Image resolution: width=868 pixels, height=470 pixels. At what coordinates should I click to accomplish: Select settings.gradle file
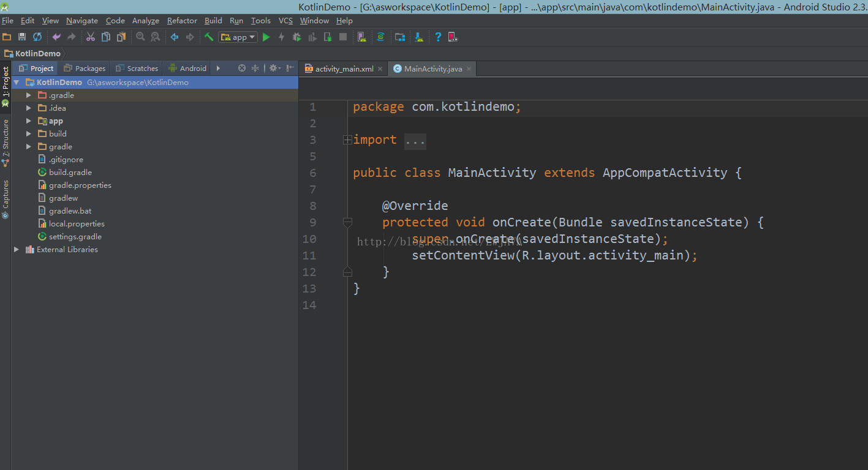pos(69,236)
